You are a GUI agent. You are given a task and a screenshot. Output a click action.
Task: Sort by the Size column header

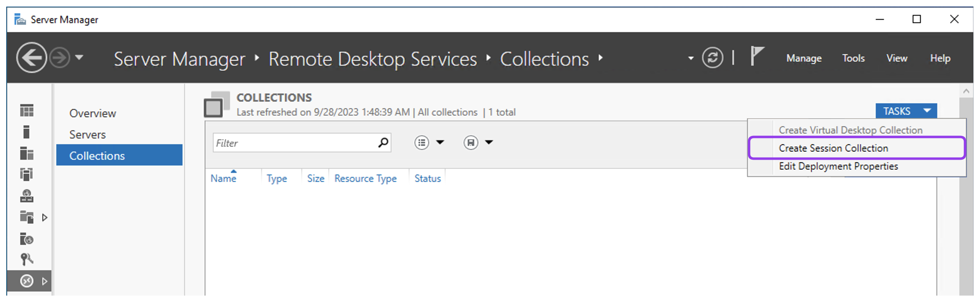pyautogui.click(x=316, y=178)
